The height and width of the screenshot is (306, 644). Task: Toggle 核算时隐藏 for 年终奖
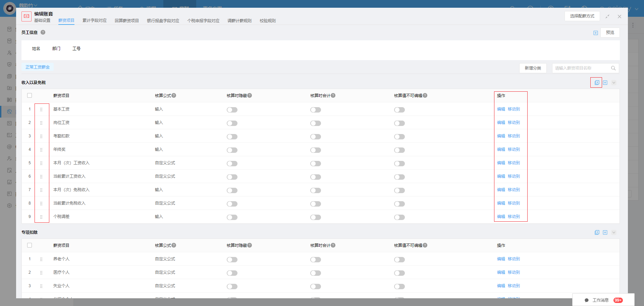click(232, 150)
